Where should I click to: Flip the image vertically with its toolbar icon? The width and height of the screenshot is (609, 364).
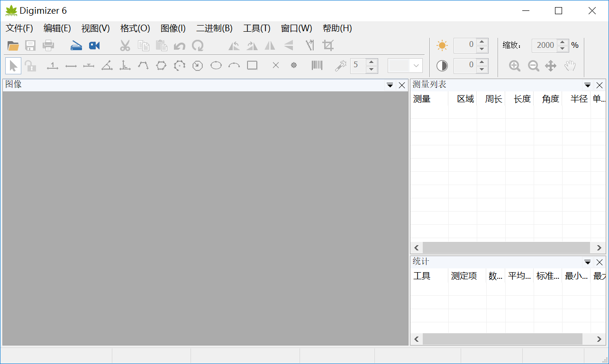289,46
